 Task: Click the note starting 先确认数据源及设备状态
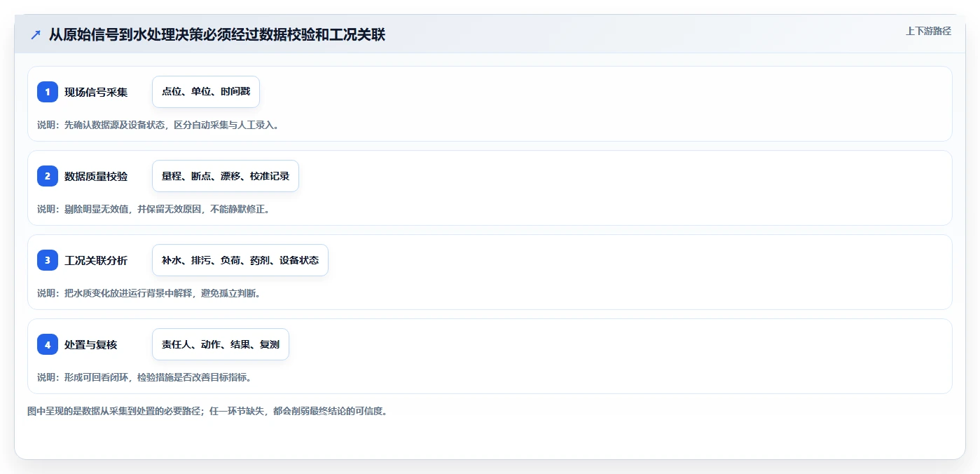tap(158, 125)
